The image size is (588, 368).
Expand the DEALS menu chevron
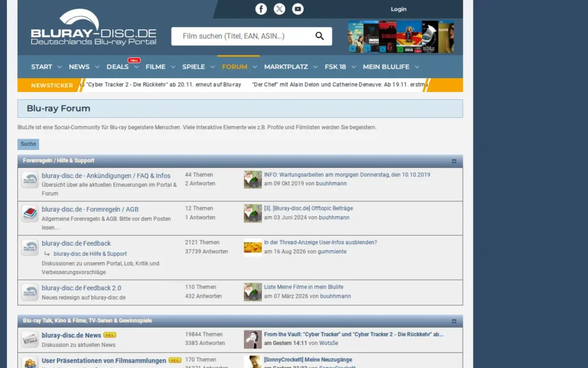(136, 67)
